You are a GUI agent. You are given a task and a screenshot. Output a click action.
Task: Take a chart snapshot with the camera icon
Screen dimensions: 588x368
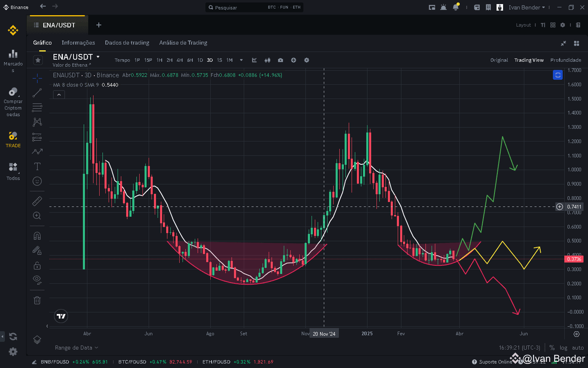pos(281,60)
